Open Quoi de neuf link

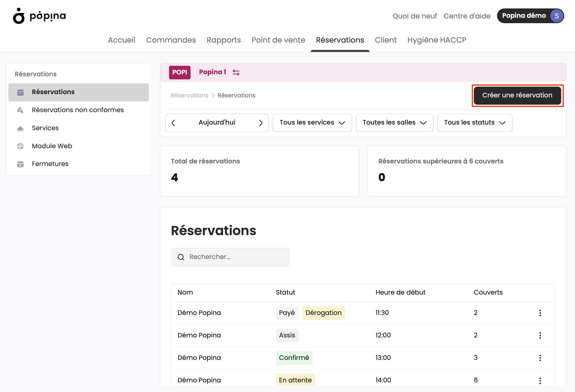[415, 16]
